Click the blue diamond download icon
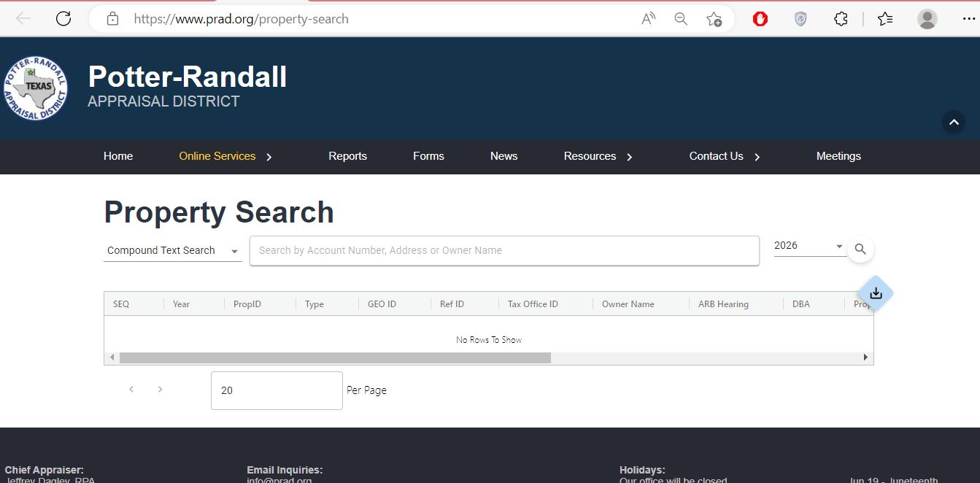980x483 pixels. pos(876,293)
